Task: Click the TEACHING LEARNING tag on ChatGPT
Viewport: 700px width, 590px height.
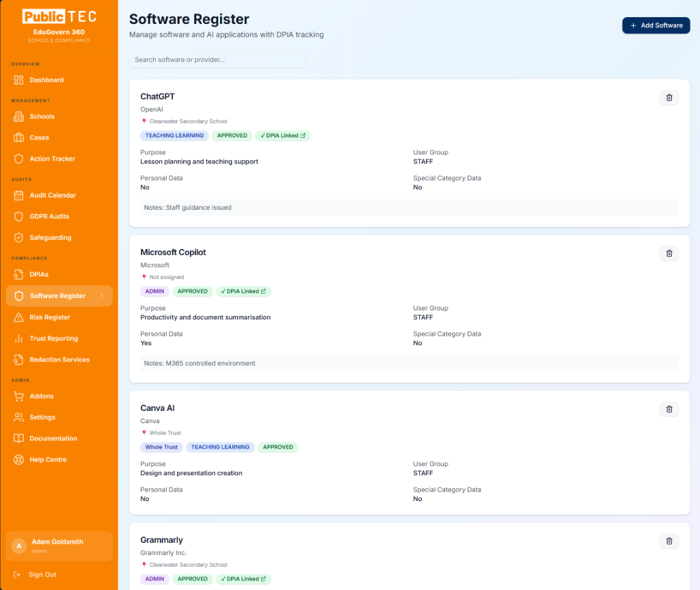Action: click(x=174, y=135)
